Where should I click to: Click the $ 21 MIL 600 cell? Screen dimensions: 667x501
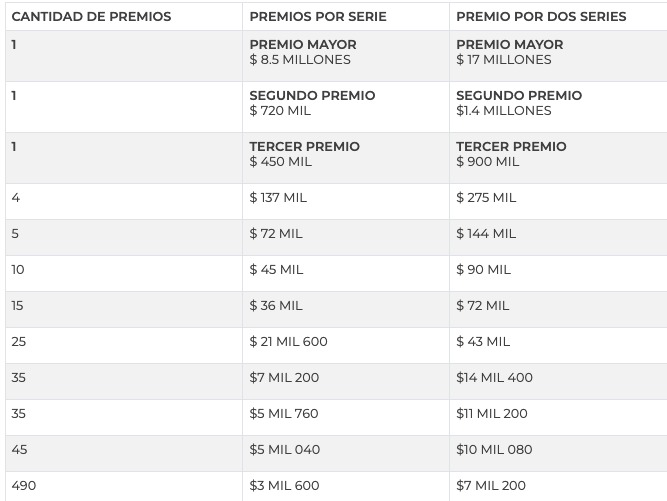coord(346,345)
